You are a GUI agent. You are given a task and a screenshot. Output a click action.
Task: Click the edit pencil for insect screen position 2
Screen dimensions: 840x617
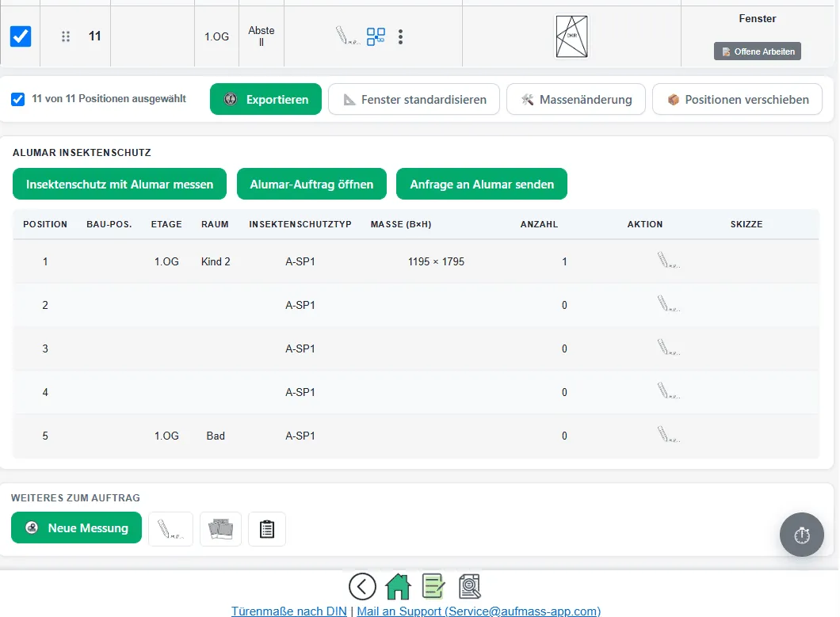pos(668,304)
